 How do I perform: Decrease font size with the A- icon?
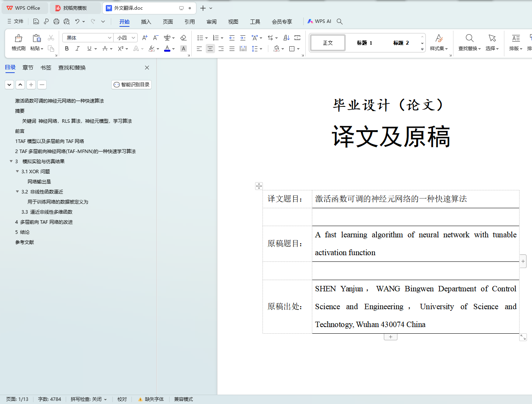tap(156, 38)
